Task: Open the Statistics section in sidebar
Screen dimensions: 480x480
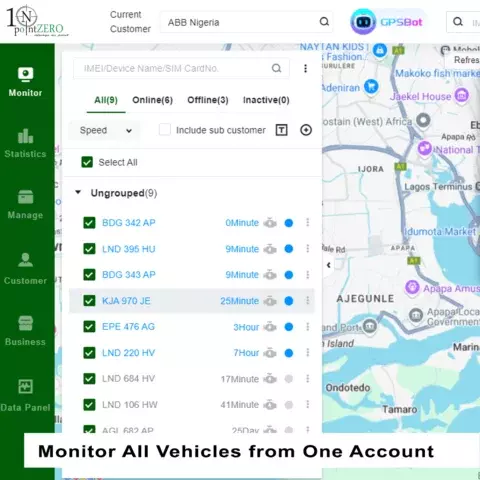Action: coord(26,143)
